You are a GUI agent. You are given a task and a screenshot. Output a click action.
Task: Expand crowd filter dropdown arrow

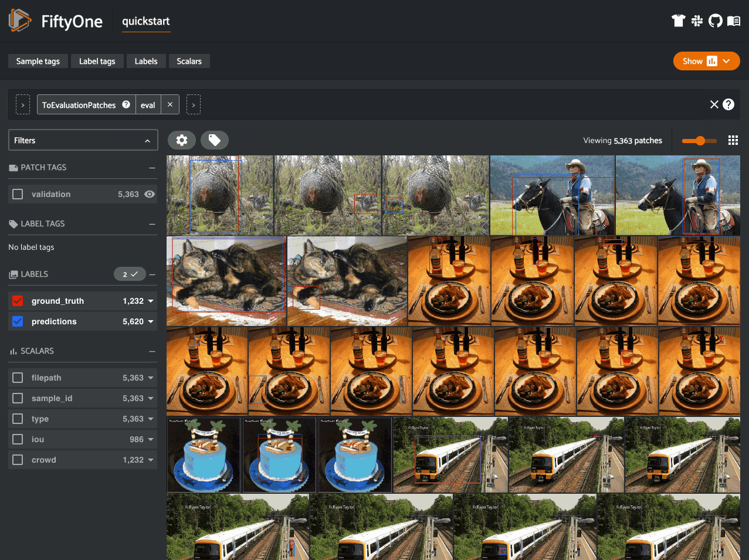pyautogui.click(x=151, y=460)
